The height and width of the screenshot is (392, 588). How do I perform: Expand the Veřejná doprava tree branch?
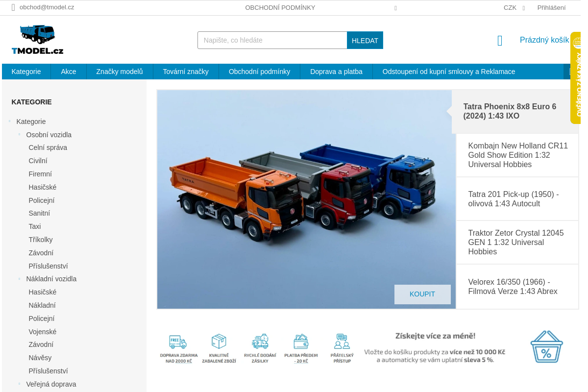coord(20,384)
